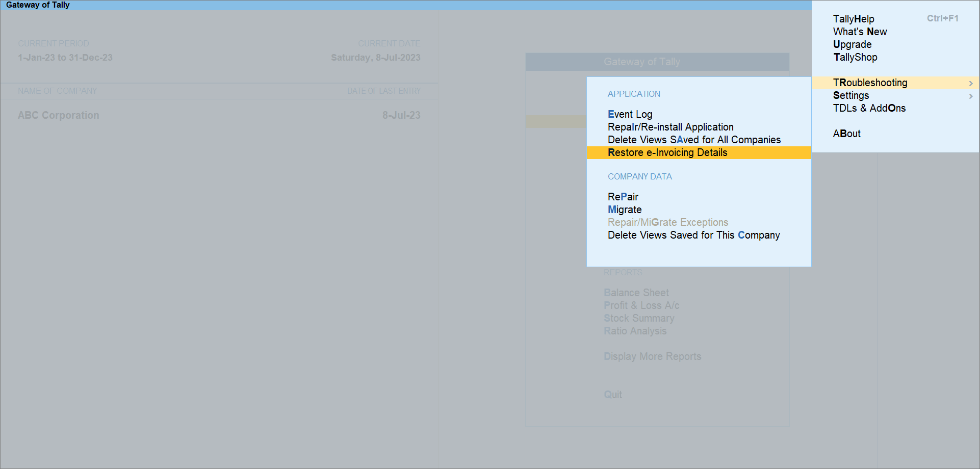Click the Application section heading
980x469 pixels.
point(634,94)
